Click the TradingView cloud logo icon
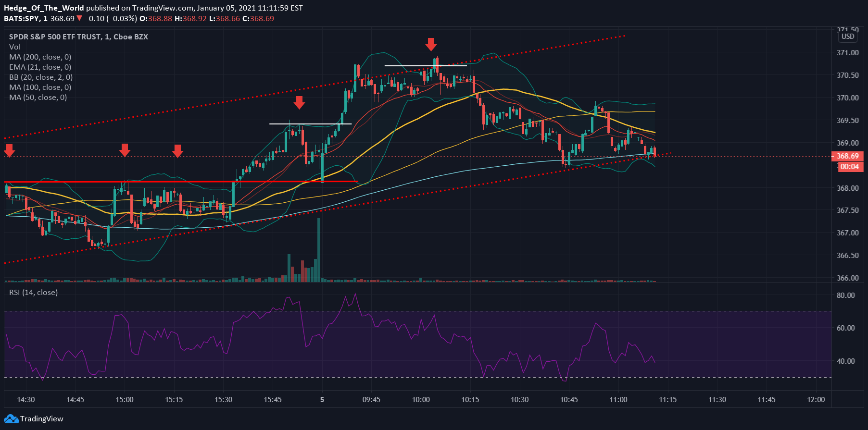 click(x=11, y=419)
